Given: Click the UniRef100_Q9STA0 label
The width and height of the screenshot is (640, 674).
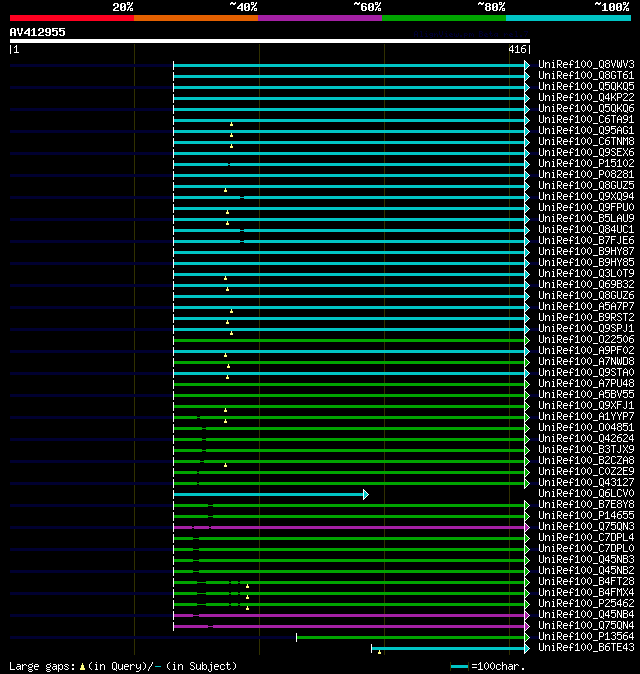Looking at the screenshot, I should point(586,373).
